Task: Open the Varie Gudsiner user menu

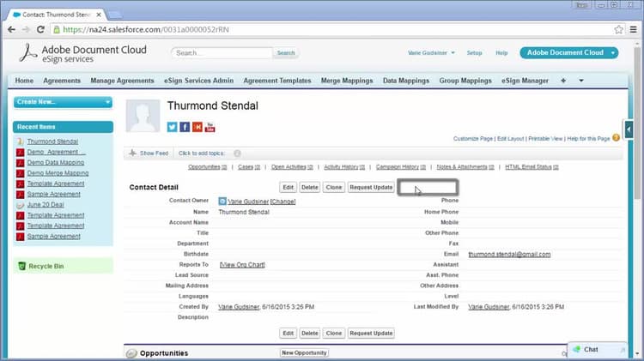Action: click(431, 53)
